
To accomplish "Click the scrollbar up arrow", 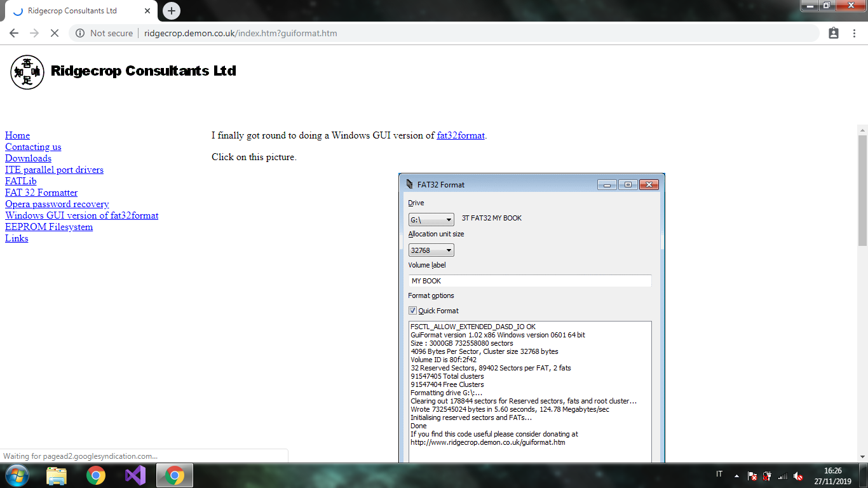I will (x=862, y=129).
